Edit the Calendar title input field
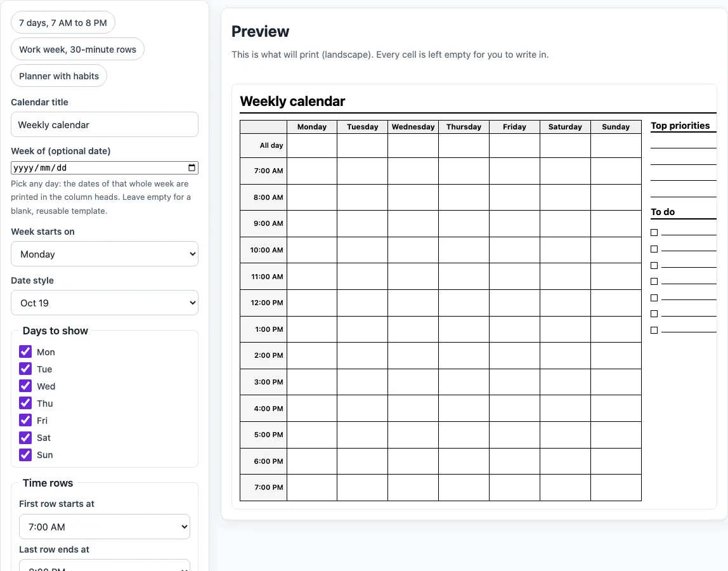The width and height of the screenshot is (728, 571). [x=105, y=124]
